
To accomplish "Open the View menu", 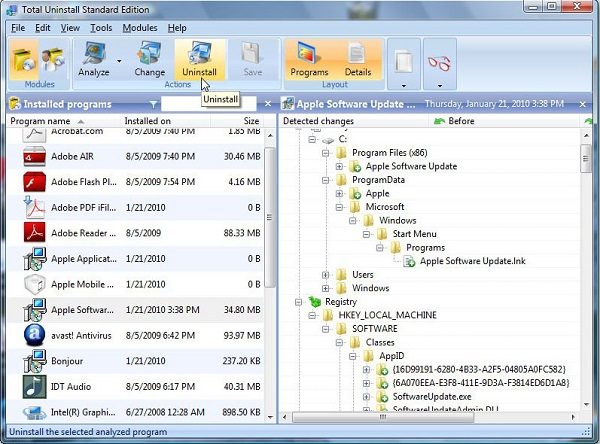I will 70,28.
